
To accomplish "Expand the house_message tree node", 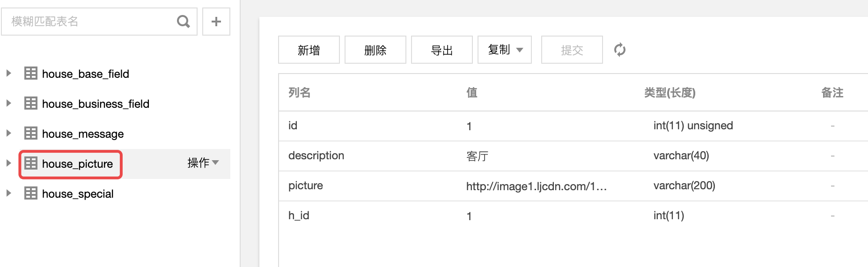I will (x=8, y=133).
